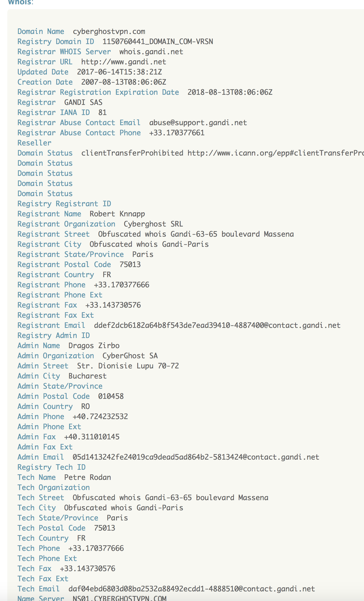The width and height of the screenshot is (364, 601).
Task: Click the whois.gandi.net WHOIS server value
Action: 151,52
